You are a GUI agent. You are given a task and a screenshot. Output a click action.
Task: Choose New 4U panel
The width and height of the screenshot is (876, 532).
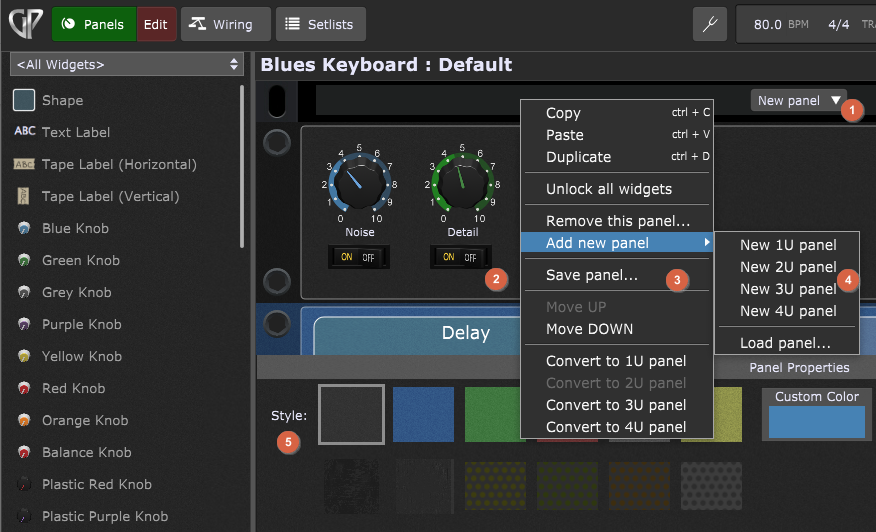tap(787, 311)
